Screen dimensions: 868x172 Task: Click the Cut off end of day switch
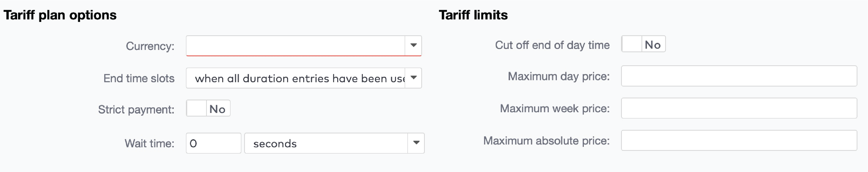pos(643,44)
